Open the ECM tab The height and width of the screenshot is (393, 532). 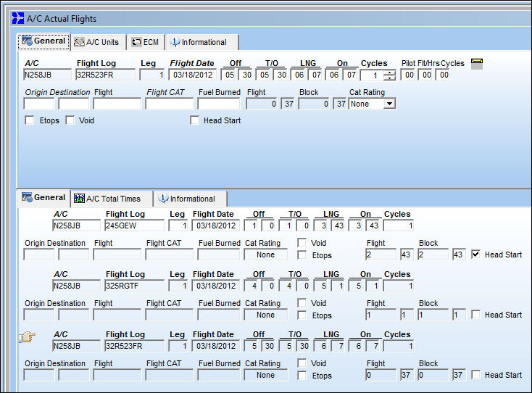[146, 42]
